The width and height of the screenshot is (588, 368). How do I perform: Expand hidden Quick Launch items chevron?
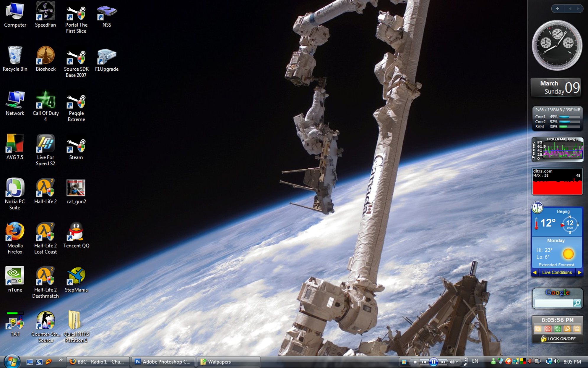point(61,360)
